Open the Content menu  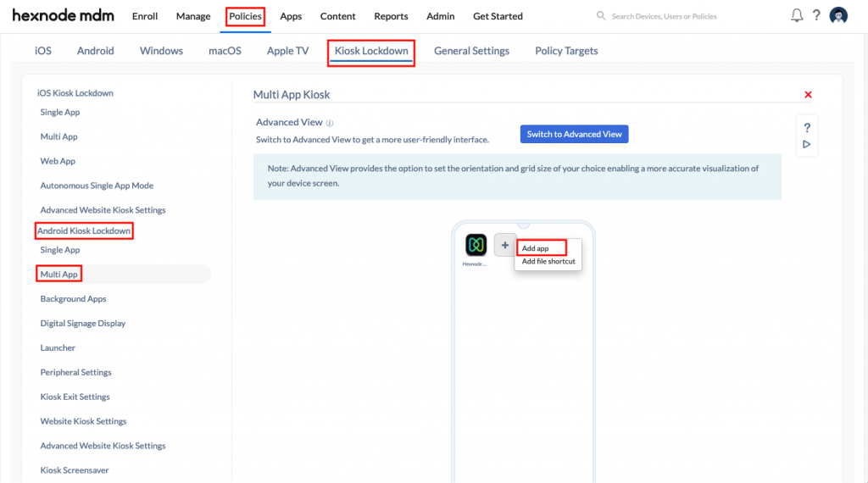click(x=337, y=16)
